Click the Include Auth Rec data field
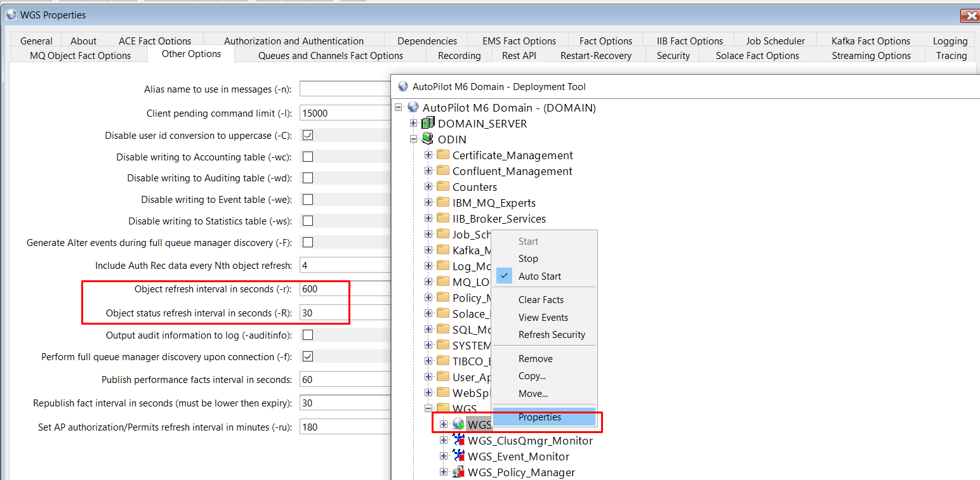The width and height of the screenshot is (980, 480). pos(345,266)
